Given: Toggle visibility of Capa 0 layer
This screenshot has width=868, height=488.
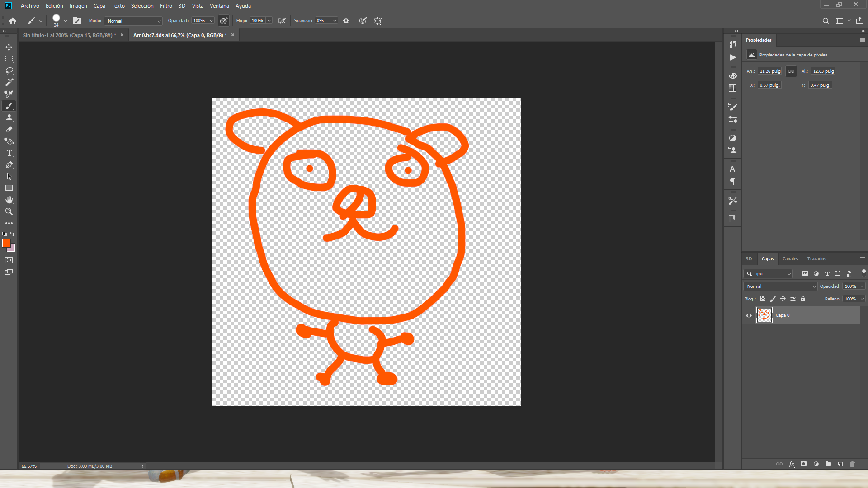Looking at the screenshot, I should (749, 315).
